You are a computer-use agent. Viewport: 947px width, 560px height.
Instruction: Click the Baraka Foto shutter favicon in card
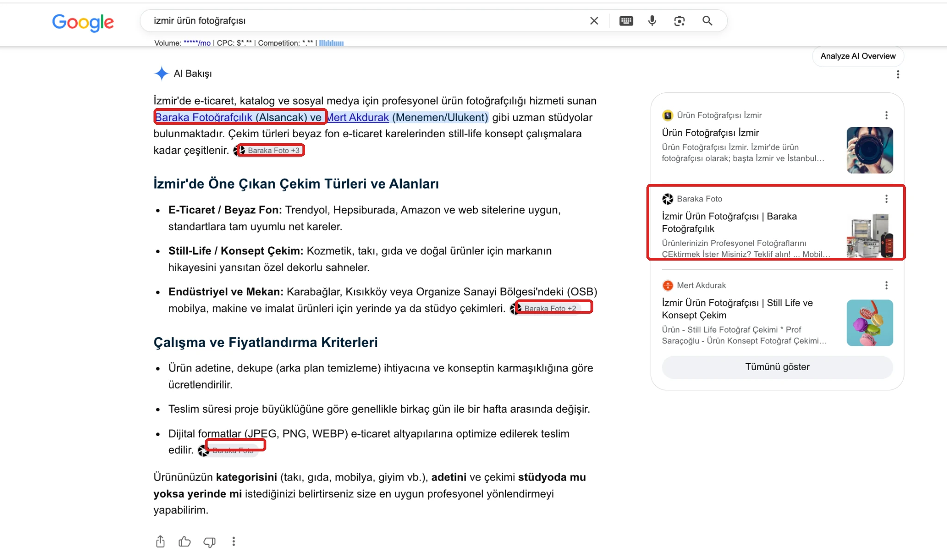point(667,199)
